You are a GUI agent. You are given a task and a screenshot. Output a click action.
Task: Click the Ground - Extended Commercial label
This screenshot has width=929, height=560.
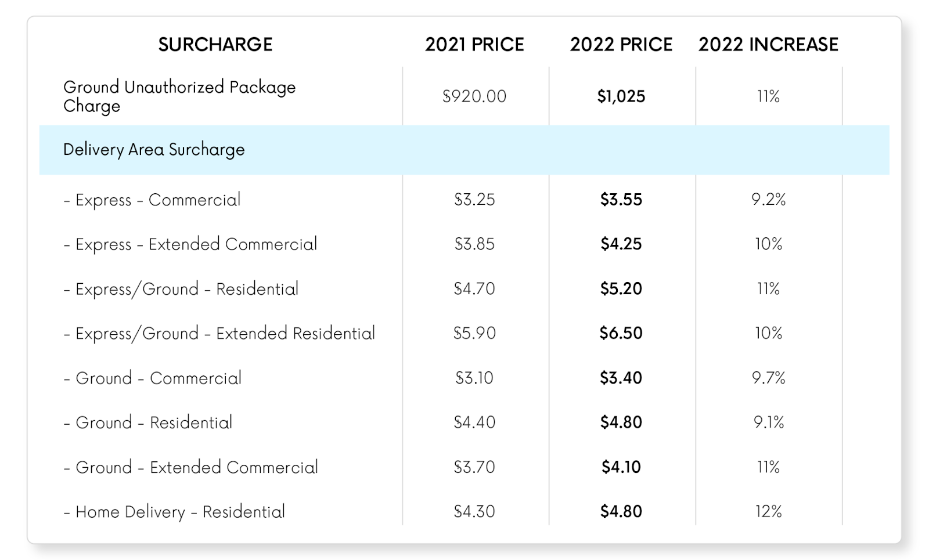click(191, 467)
